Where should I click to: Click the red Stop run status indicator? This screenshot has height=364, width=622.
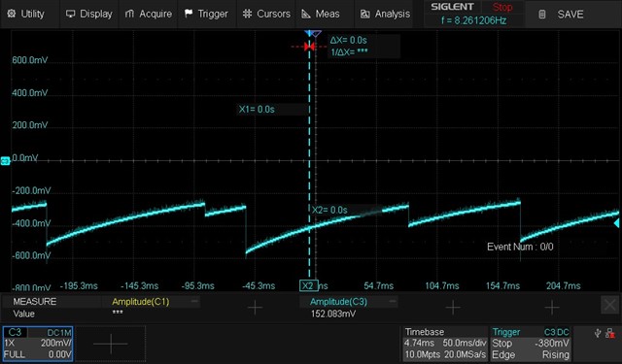(502, 7)
